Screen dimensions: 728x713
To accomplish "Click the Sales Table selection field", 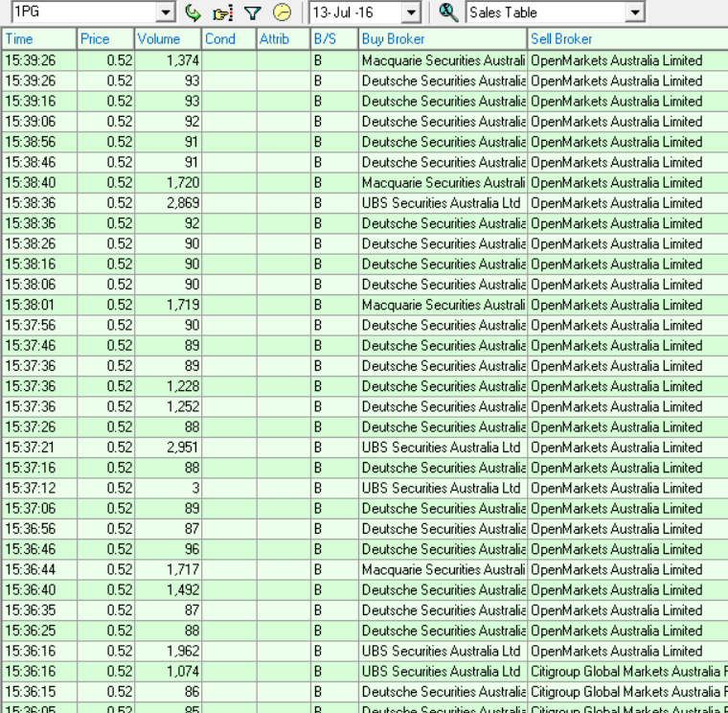I will click(546, 12).
